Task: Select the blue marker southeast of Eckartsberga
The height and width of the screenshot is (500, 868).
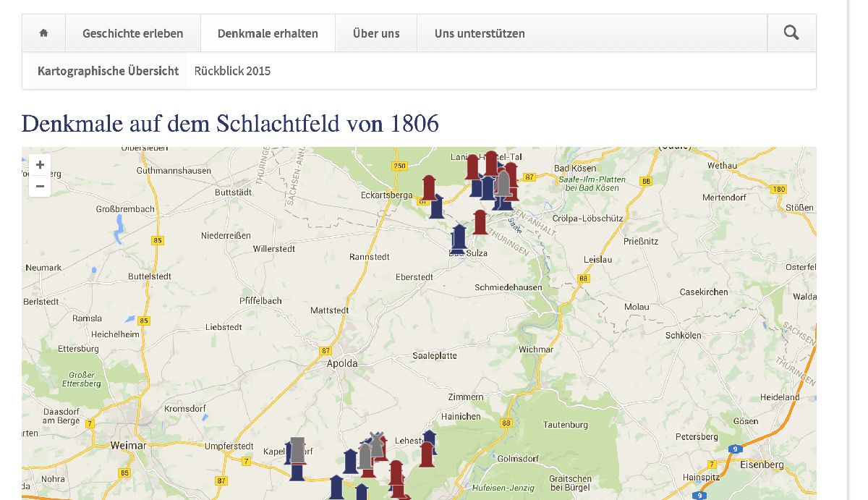Action: pos(436,206)
